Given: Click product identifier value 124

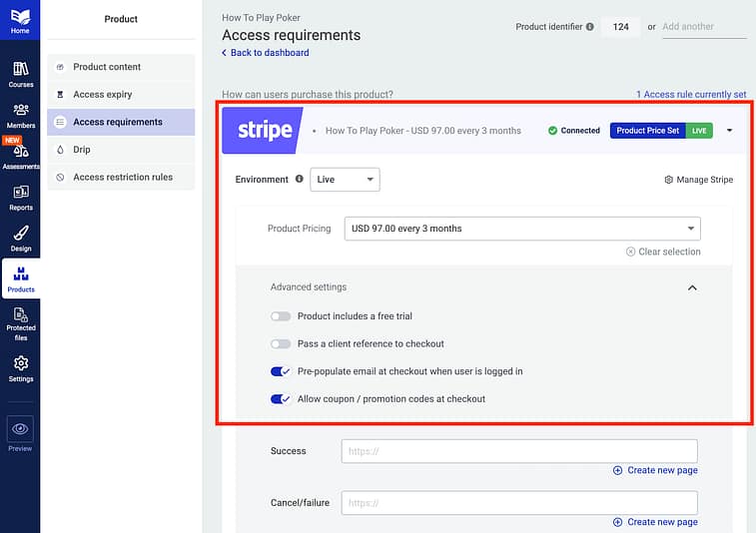Looking at the screenshot, I should 620,27.
